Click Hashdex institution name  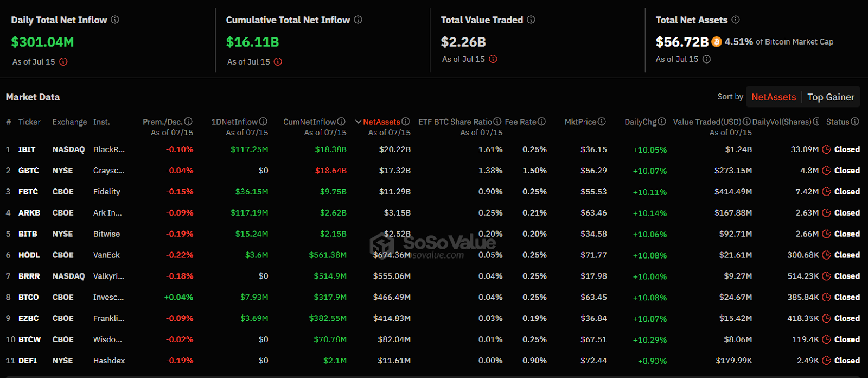109,361
